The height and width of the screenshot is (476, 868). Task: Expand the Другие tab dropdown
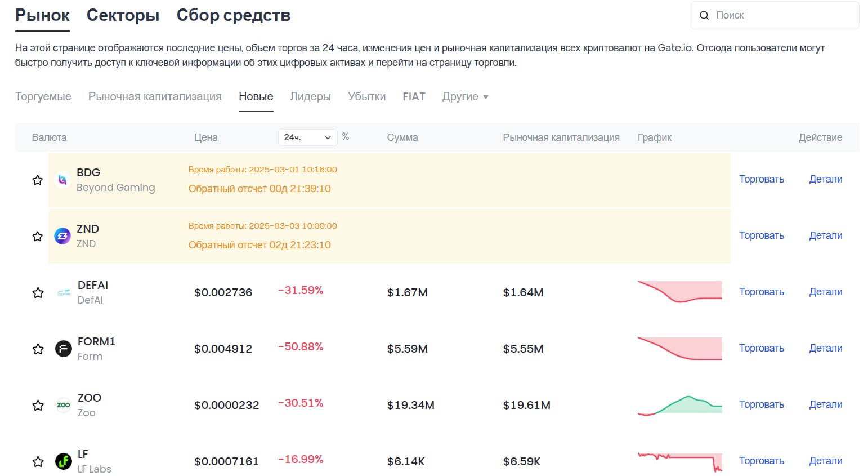coord(466,97)
